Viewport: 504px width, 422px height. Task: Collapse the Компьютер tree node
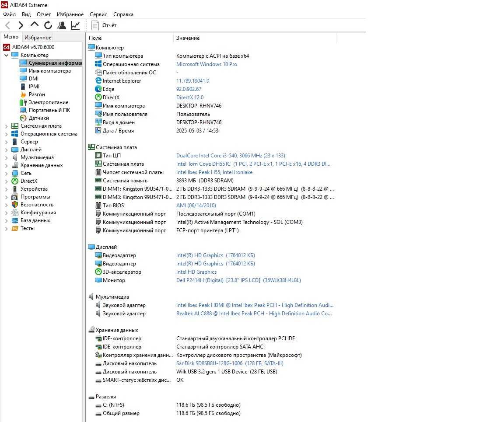coord(7,55)
